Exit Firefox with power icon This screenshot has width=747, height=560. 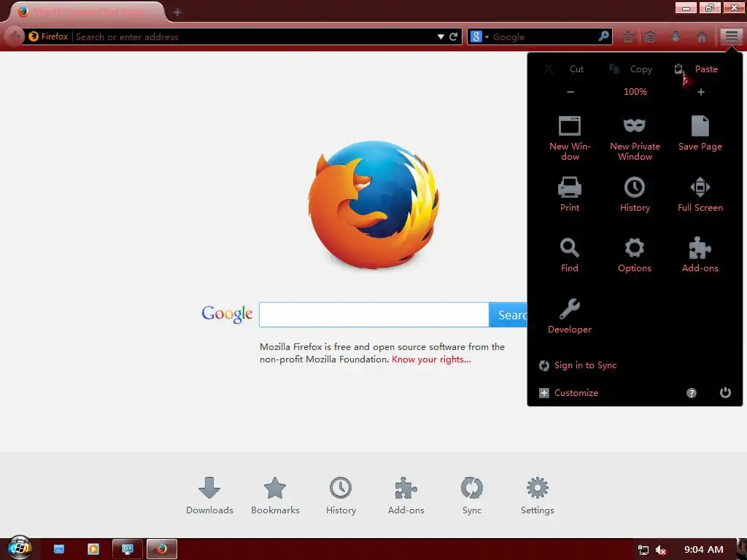[725, 392]
